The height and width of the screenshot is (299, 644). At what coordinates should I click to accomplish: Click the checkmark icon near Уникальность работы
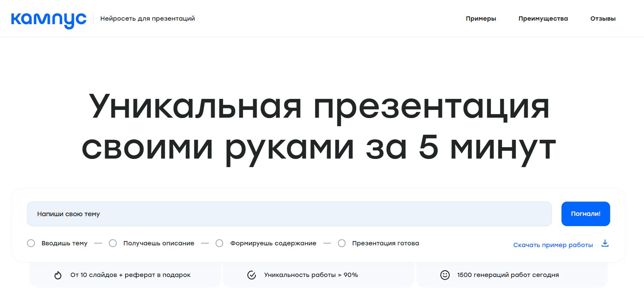252,275
